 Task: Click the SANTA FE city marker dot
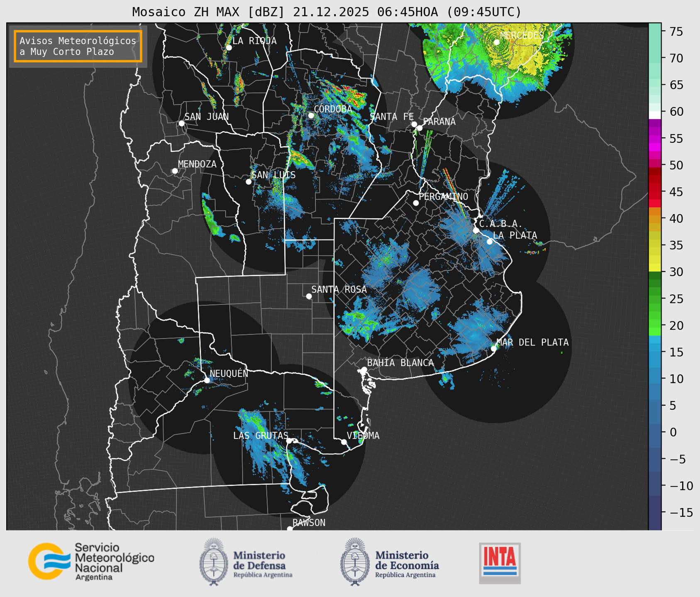(414, 124)
